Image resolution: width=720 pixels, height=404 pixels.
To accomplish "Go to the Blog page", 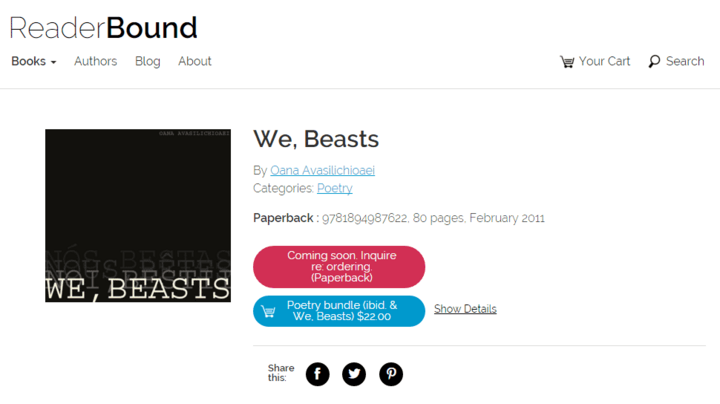I will tap(147, 62).
